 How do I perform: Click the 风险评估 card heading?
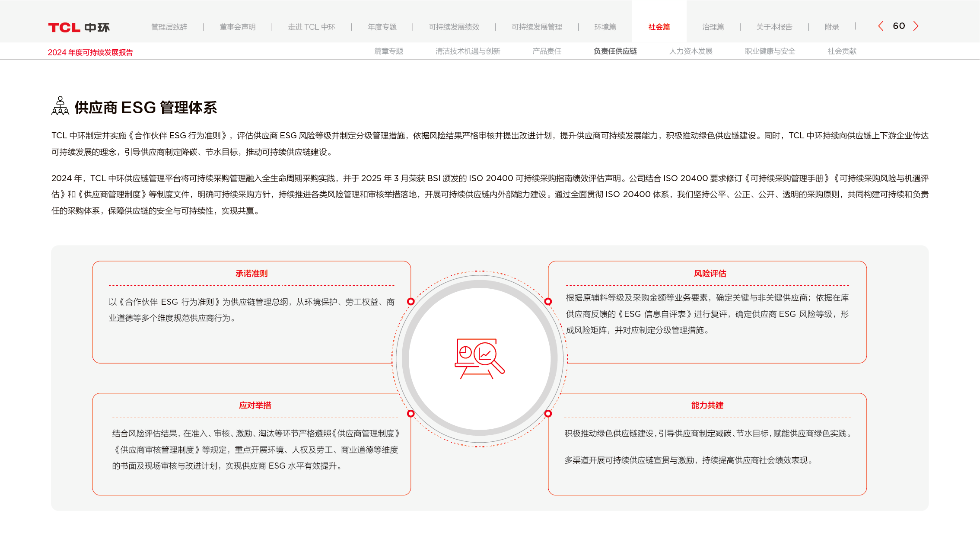(710, 273)
